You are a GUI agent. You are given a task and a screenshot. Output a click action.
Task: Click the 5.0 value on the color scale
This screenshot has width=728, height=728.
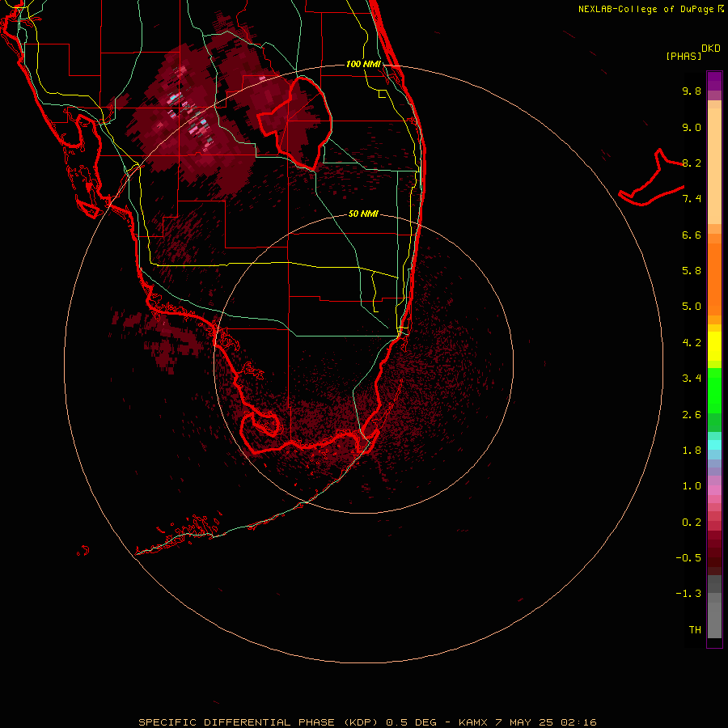(692, 307)
